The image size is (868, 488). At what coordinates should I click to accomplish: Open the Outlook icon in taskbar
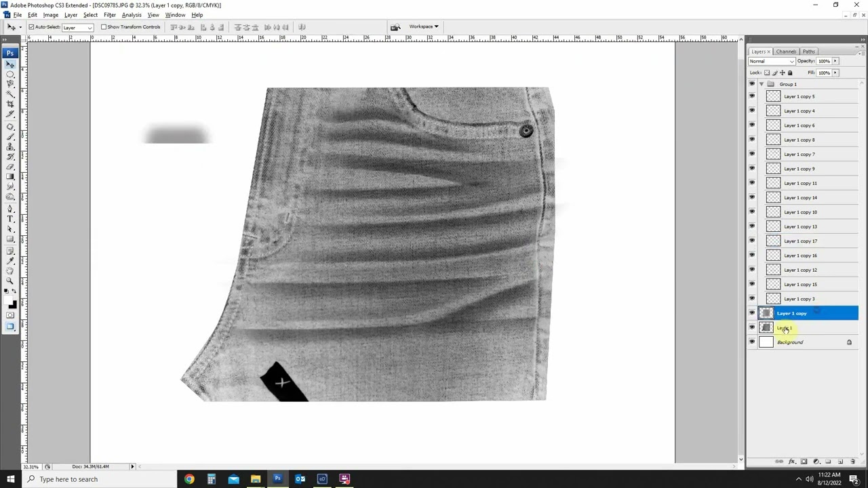[300, 479]
